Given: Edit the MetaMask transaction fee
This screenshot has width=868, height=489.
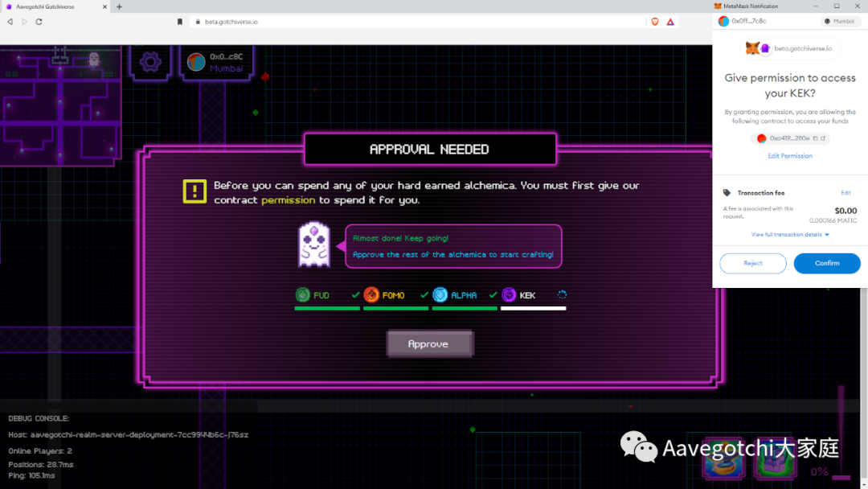Looking at the screenshot, I should [845, 193].
